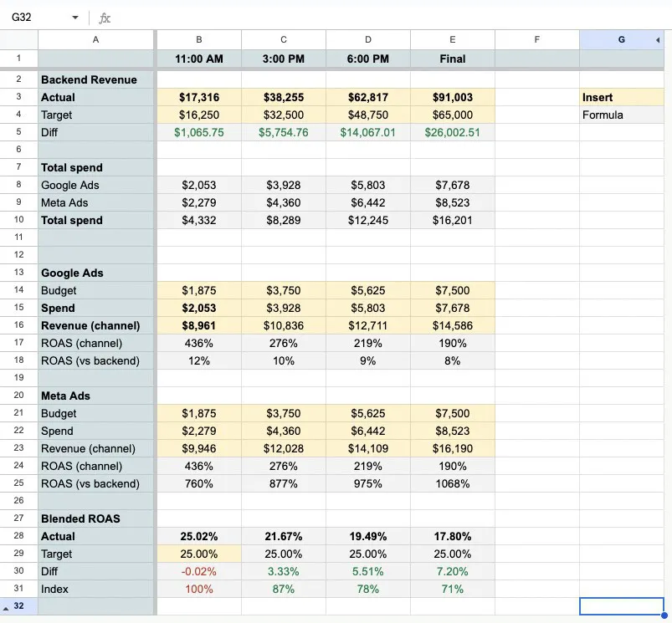Select column B header
The height and width of the screenshot is (623, 672).
tap(199, 40)
